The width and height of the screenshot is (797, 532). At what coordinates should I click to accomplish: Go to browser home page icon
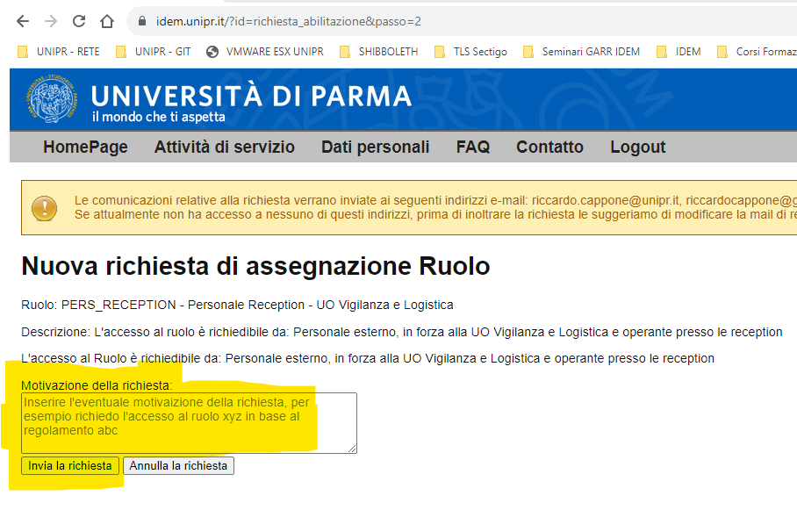coord(107,21)
